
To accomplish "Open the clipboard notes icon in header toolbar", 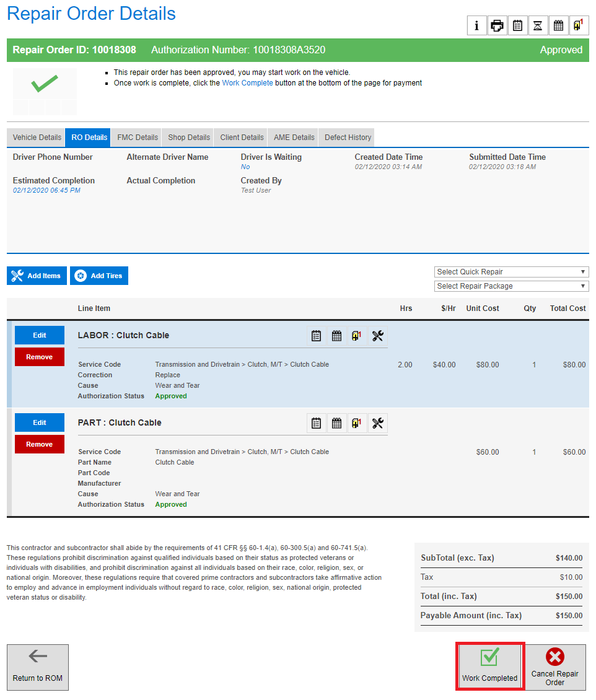I will 517,25.
